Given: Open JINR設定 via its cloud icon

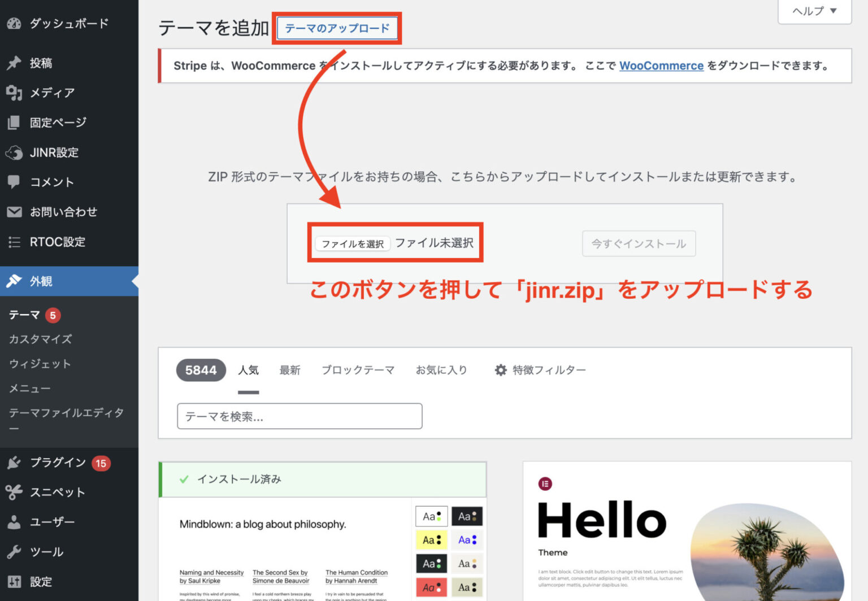Looking at the screenshot, I should click(x=14, y=152).
